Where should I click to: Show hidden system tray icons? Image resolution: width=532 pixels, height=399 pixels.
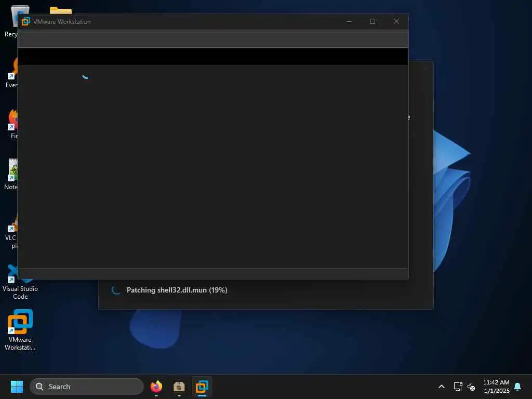442,387
